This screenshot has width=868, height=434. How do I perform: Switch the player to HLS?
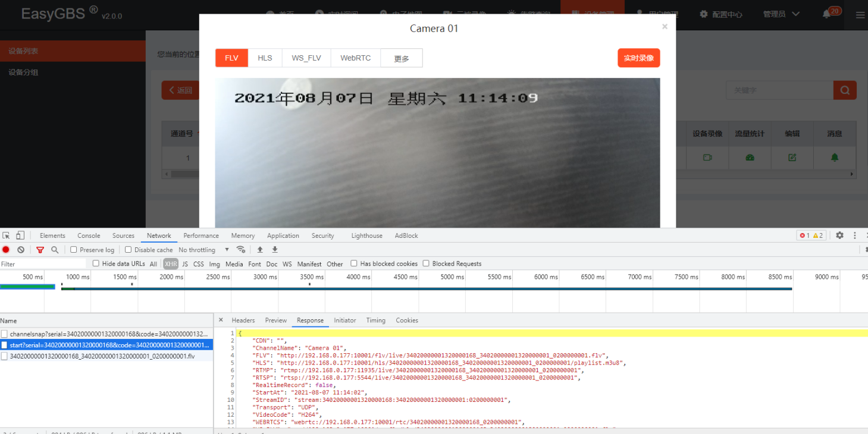tap(265, 58)
